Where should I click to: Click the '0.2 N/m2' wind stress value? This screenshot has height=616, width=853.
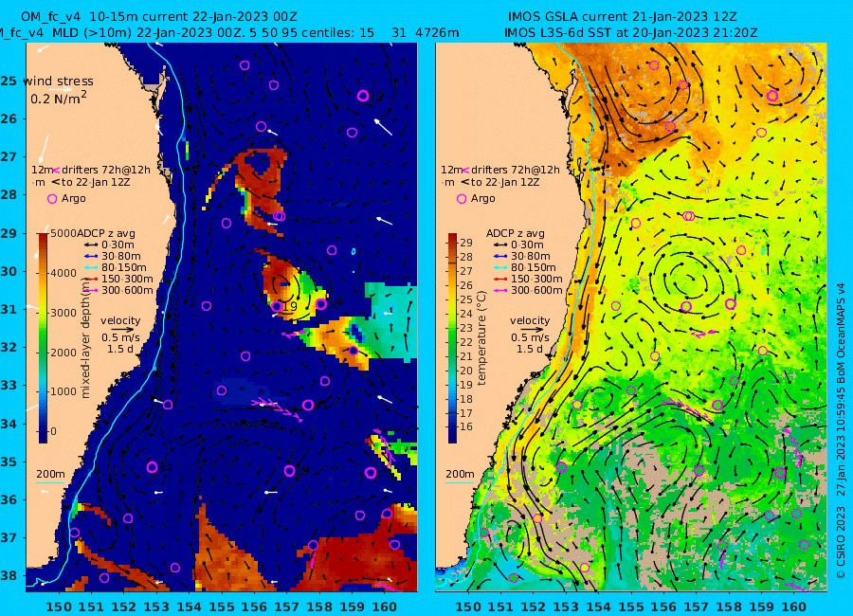click(x=58, y=98)
